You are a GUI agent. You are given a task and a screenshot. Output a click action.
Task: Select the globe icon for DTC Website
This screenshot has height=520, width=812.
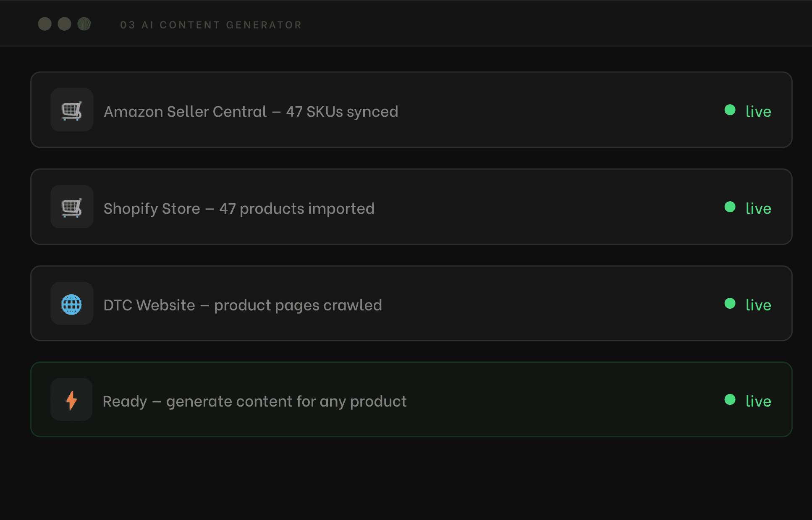point(72,304)
